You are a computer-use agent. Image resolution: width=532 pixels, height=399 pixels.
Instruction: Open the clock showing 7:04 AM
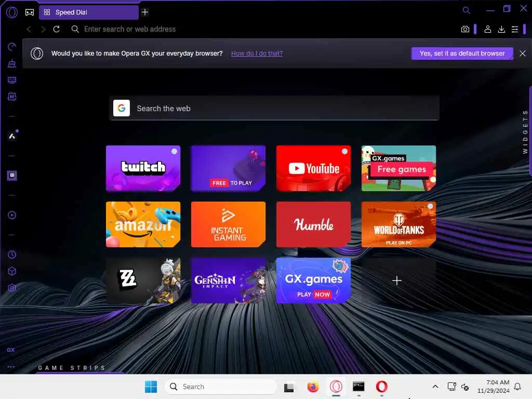494,387
